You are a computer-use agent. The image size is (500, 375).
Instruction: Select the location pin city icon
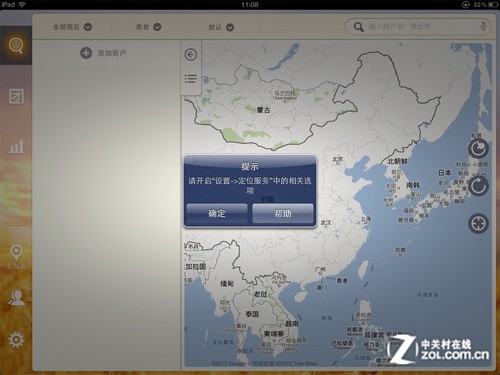(16, 253)
